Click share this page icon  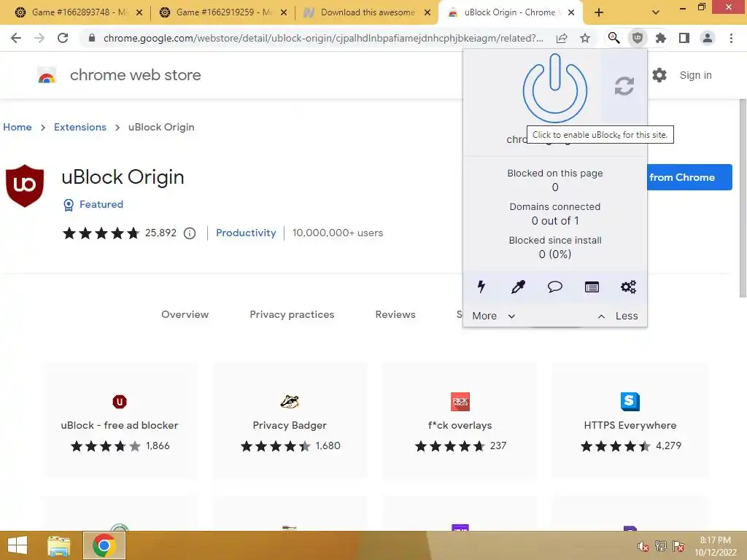562,38
